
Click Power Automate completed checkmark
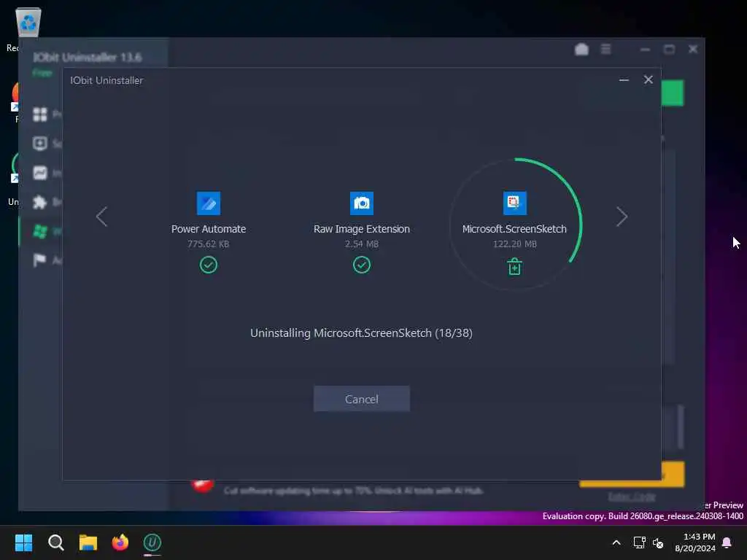point(208,265)
